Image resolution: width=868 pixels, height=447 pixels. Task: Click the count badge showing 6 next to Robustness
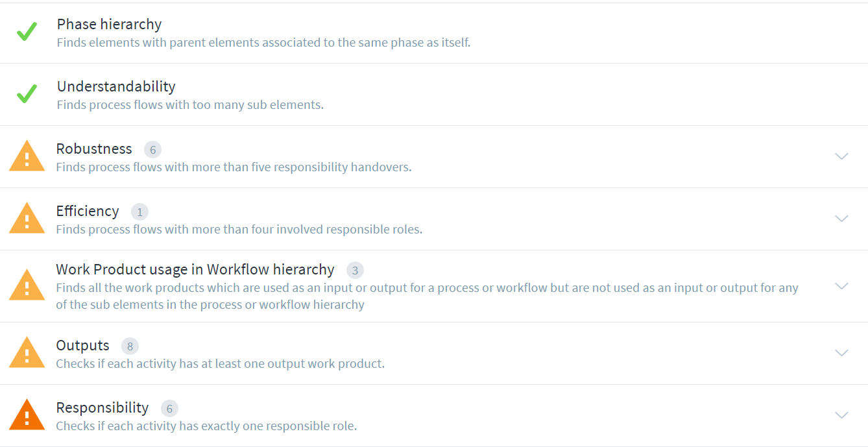pyautogui.click(x=152, y=149)
